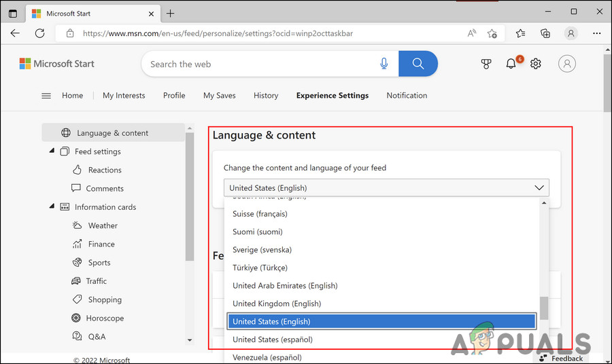
Task: Click the language list scrollbar thumb
Action: (x=544, y=308)
